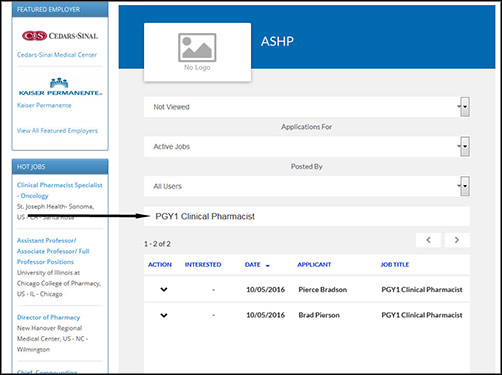Click the FEATURED EMPLOYER panel header
The width and height of the screenshot is (502, 375).
(60, 9)
